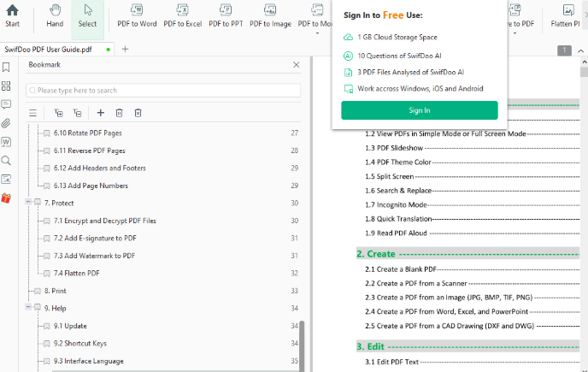
Task: Follow the 2.2 Create a PDF from a Scanner link
Action: pos(416,283)
